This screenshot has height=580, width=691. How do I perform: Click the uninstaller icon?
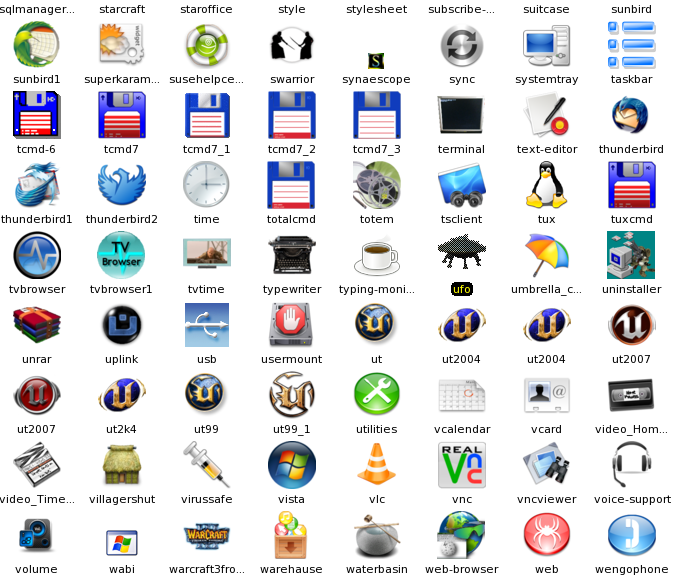(x=631, y=255)
